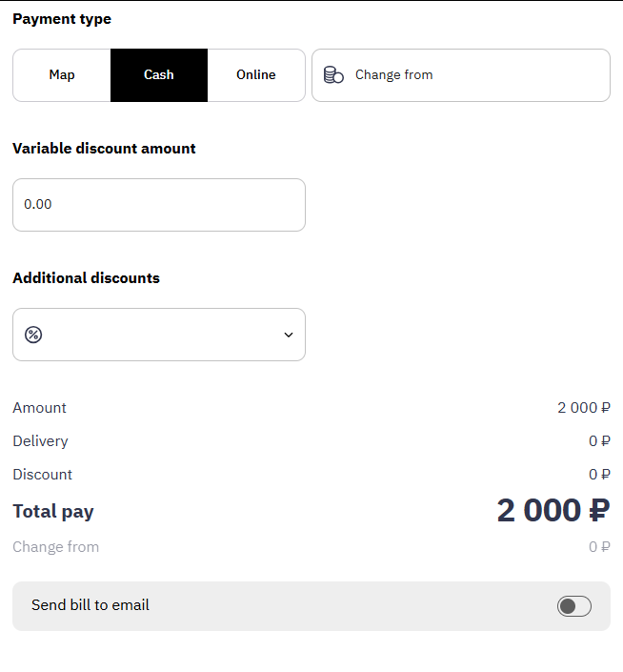Click the percent icon in Additional discounts
The height and width of the screenshot is (672, 623).
point(33,335)
